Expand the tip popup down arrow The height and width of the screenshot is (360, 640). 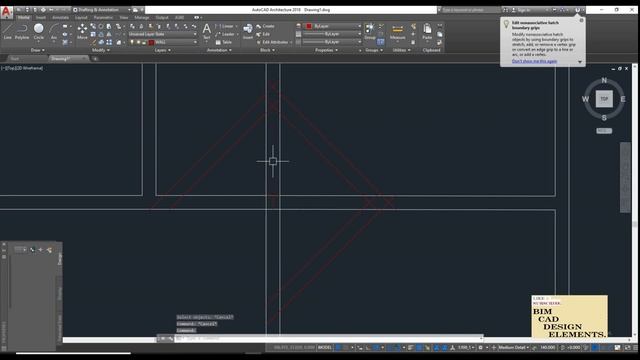[580, 62]
